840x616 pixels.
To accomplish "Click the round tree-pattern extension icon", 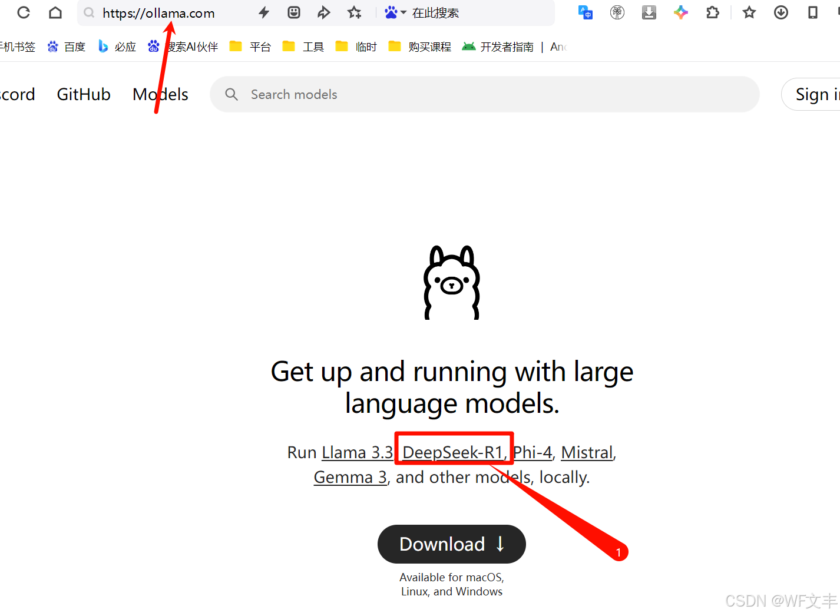I will click(617, 12).
